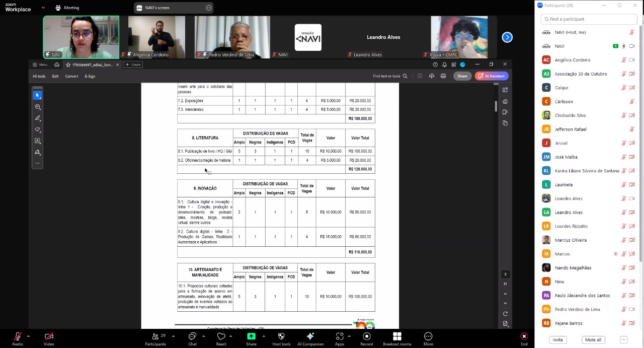Open the Meeting dropdown at top

pos(68,8)
